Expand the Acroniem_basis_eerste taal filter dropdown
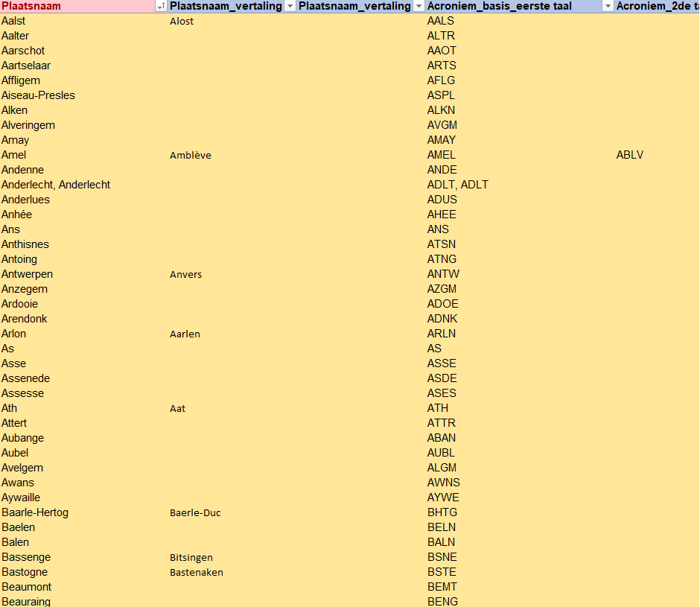Screen dimensions: 700x607 point(608,7)
